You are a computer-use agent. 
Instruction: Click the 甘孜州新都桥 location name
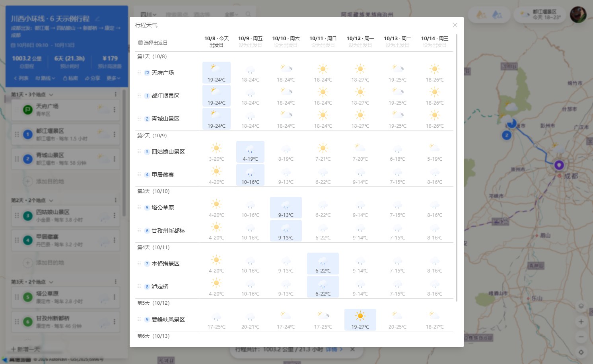coord(168,231)
